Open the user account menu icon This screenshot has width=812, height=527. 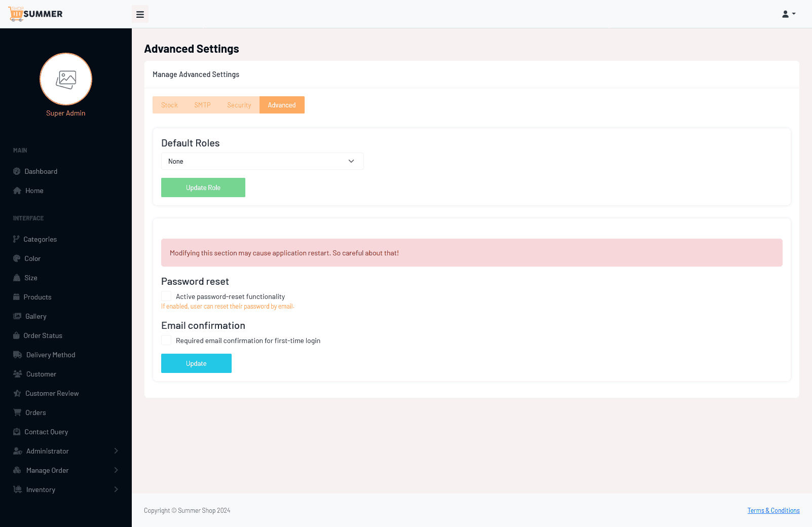tap(789, 14)
